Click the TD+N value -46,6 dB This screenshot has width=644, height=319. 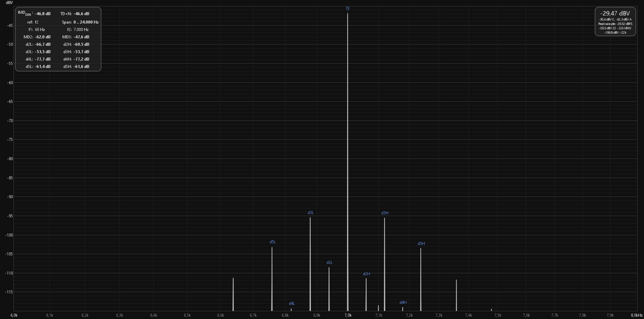pyautogui.click(x=81, y=14)
